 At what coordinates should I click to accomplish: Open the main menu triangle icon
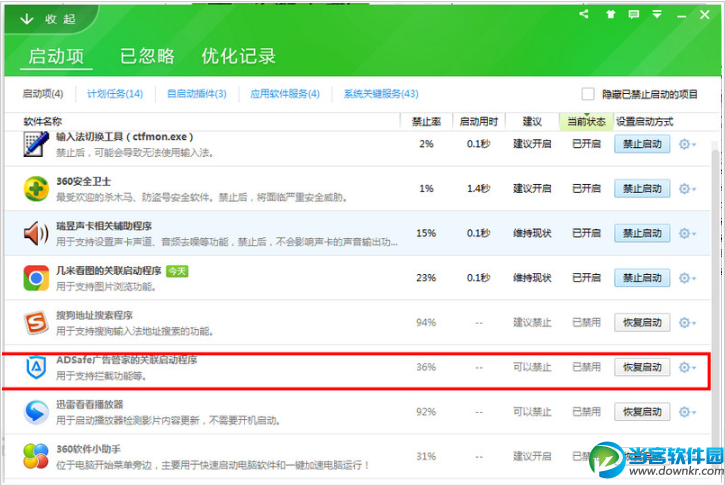[x=657, y=14]
